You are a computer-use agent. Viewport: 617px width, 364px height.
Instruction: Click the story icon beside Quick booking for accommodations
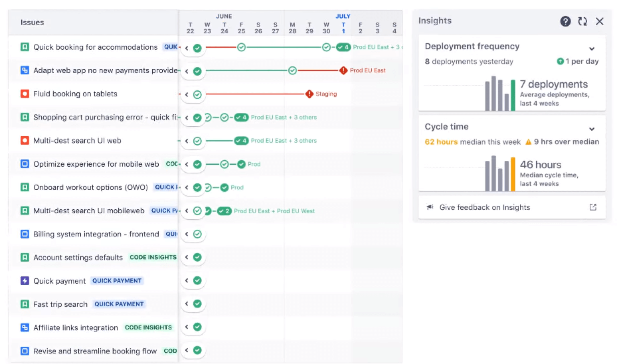tap(25, 47)
